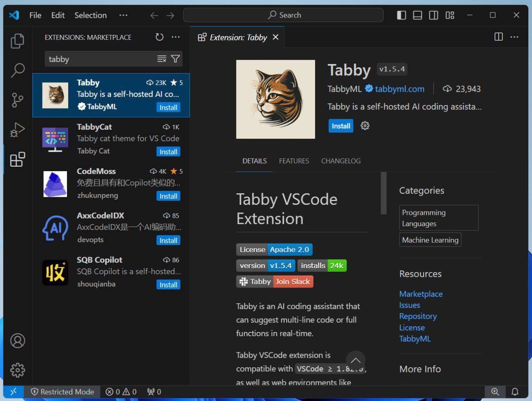Screen dimensions: 532x401
Task: Open the Search view in activity bar
Action: [x=17, y=70]
